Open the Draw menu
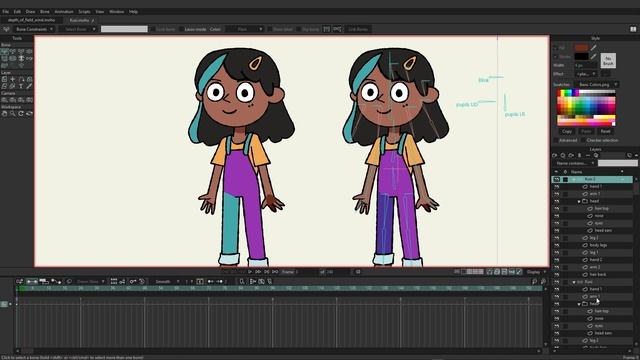The height and width of the screenshot is (360, 640). (30, 12)
